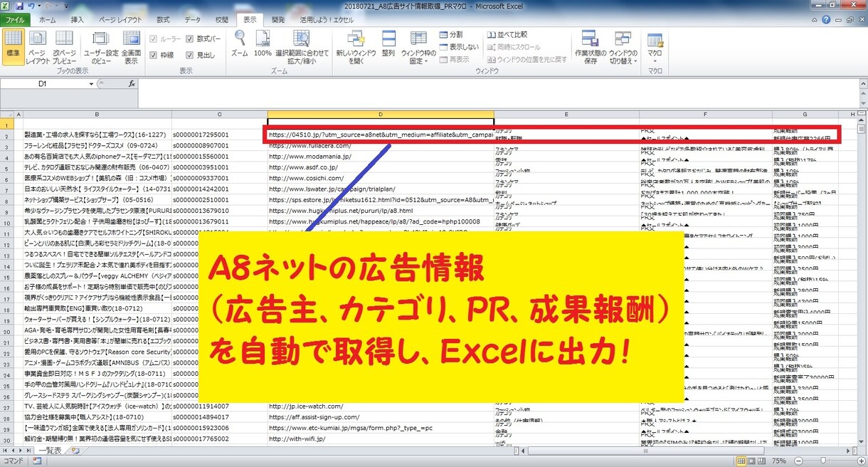Select column E header
Image resolution: width=868 pixels, height=467 pixels.
point(566,114)
